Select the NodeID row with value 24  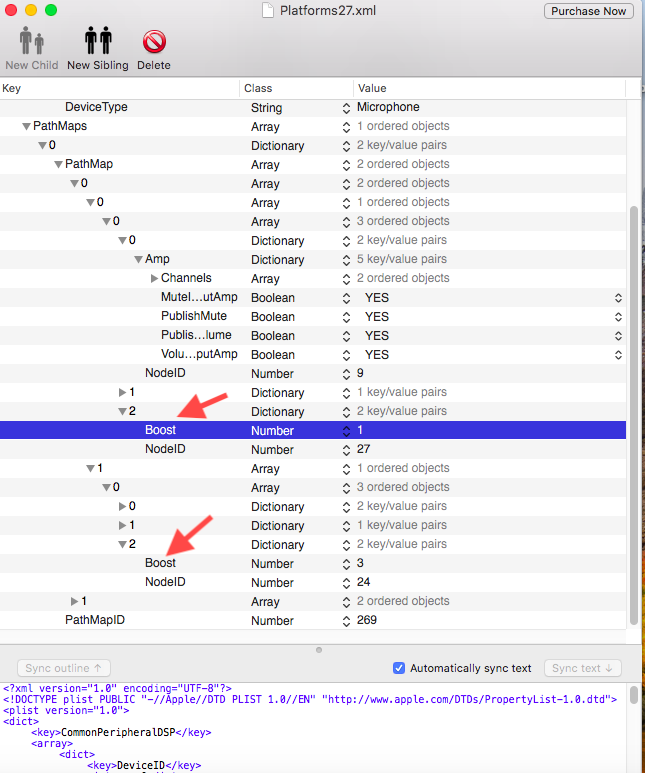313,582
